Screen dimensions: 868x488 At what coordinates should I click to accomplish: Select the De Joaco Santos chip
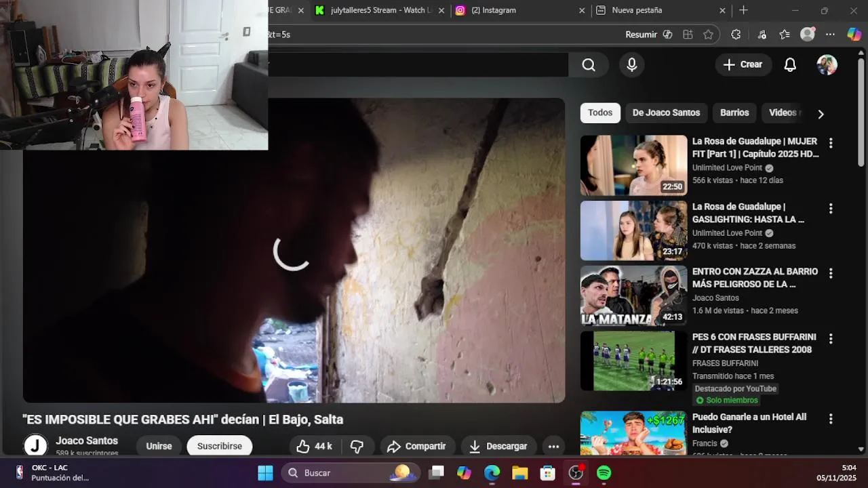(x=666, y=113)
